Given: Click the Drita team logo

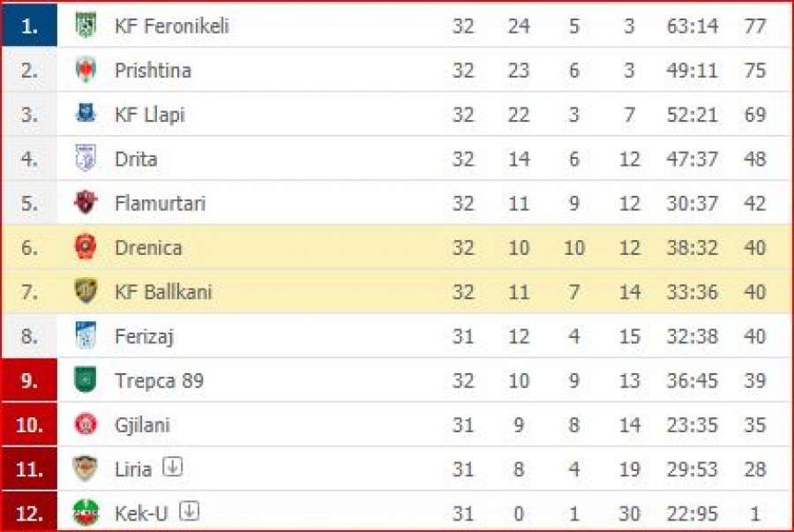Looking at the screenshot, I should 86,159.
